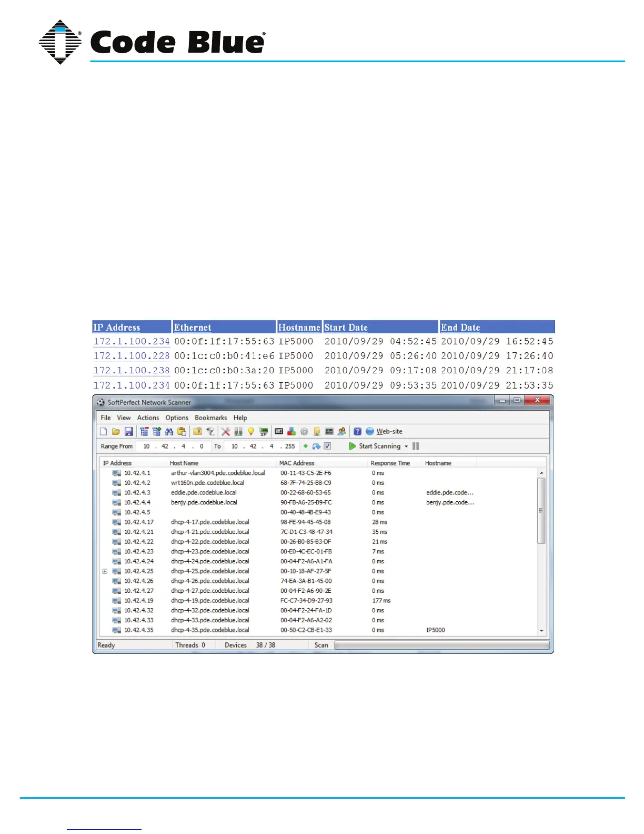Open the File menu
This screenshot has width=644, height=834.
pos(106,418)
